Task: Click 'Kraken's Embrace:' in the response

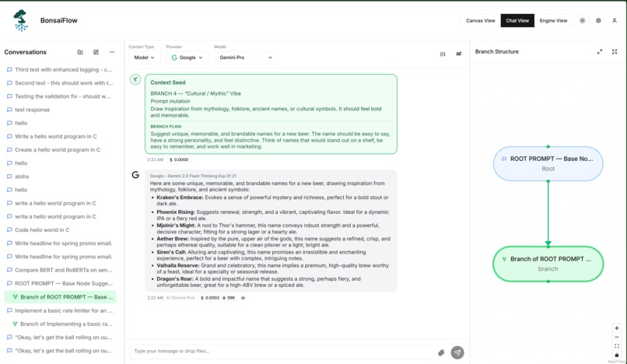Action: point(180,198)
